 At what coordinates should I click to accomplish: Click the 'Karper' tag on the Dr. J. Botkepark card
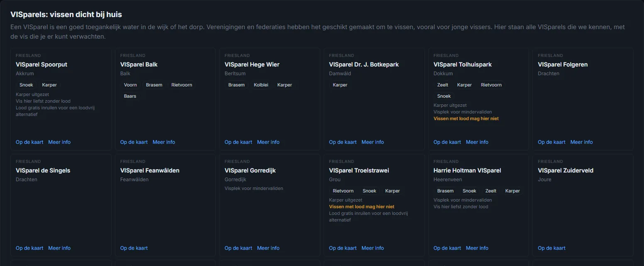click(x=340, y=85)
